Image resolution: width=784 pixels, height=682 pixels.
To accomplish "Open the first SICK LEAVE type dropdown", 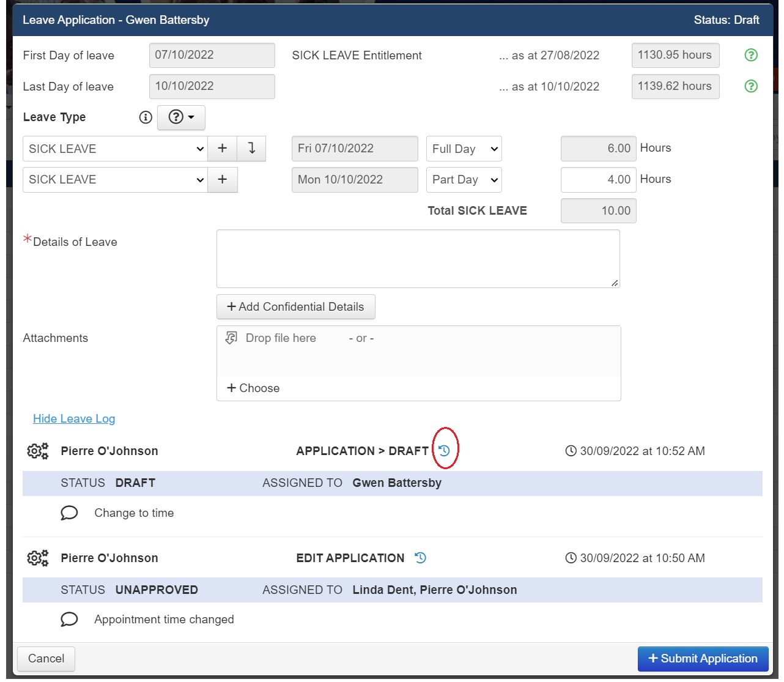I will 116,149.
